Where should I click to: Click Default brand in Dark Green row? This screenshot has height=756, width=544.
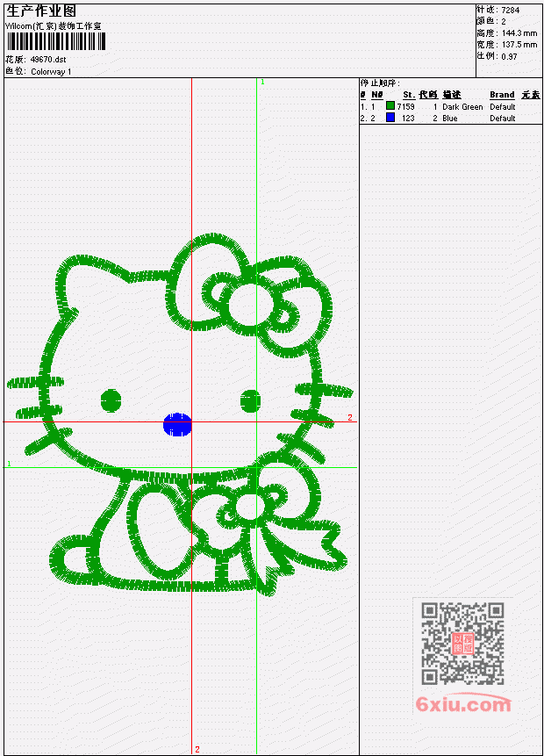click(x=503, y=106)
